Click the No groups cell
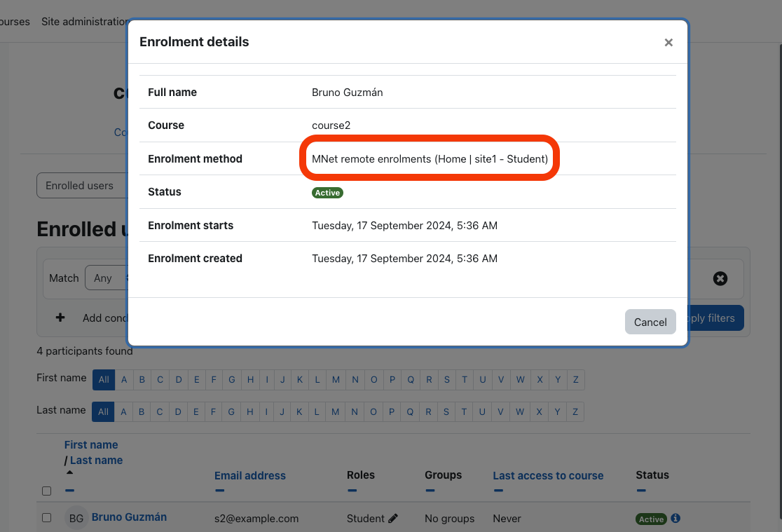The image size is (782, 532). tap(449, 519)
